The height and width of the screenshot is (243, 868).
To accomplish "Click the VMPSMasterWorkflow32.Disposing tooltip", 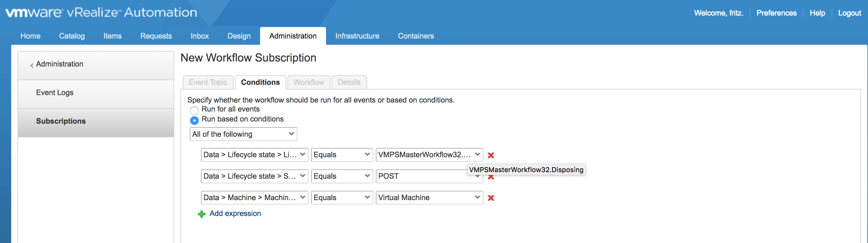I will click(526, 170).
